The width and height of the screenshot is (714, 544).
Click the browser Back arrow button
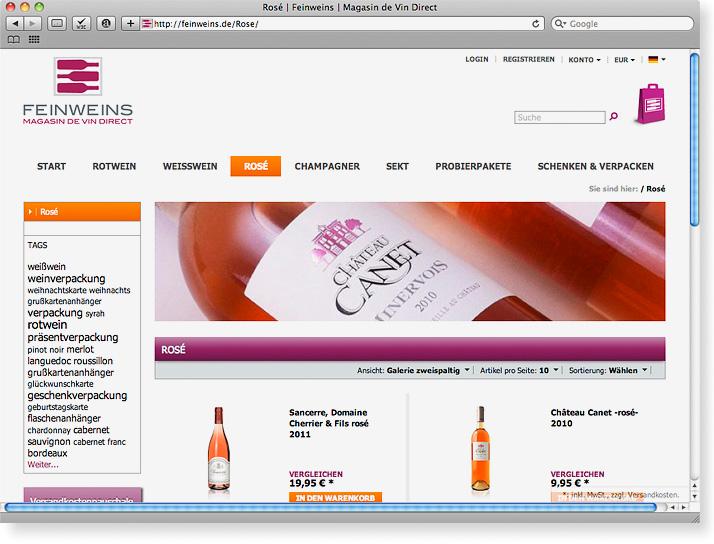click(x=15, y=23)
